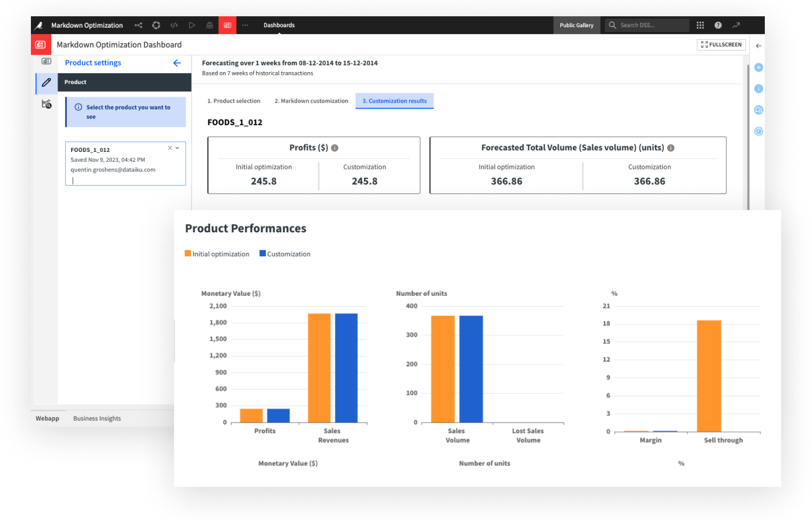
Task: Open the jobs play icon
Action: [191, 26]
